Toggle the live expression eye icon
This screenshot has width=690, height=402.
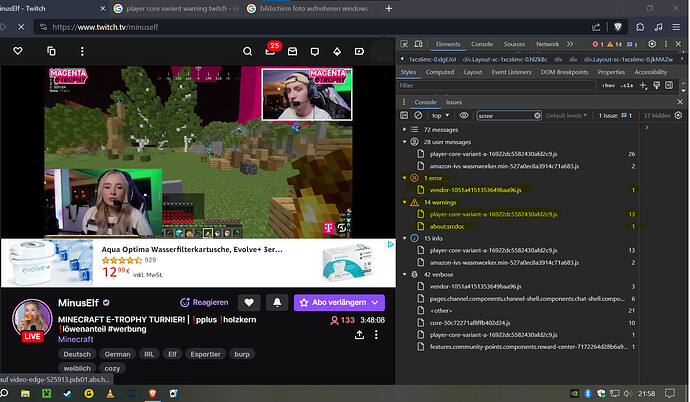(464, 115)
